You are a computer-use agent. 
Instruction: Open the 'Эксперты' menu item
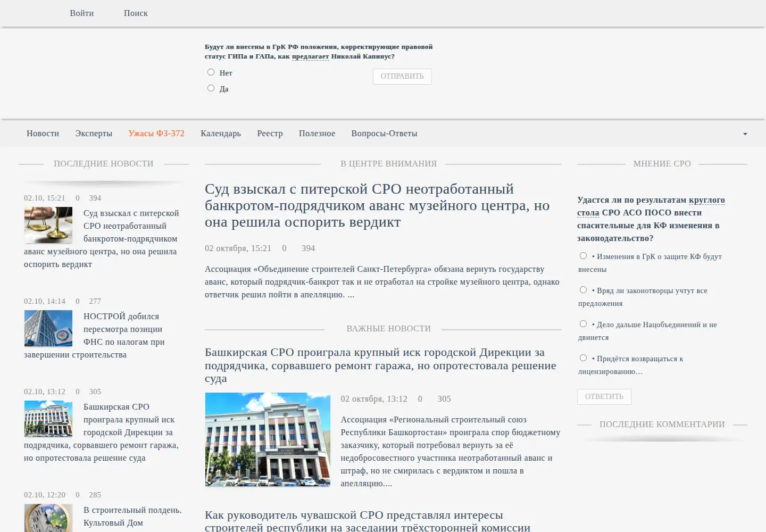point(94,134)
